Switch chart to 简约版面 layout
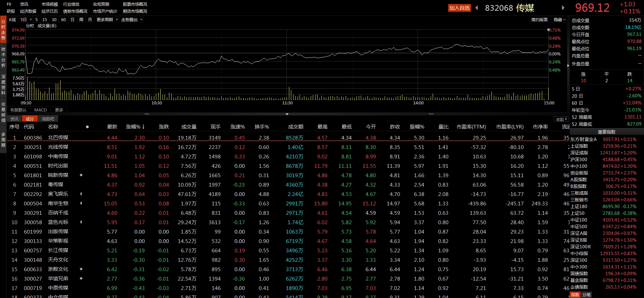The width and height of the screenshot is (644, 298). click(x=539, y=20)
